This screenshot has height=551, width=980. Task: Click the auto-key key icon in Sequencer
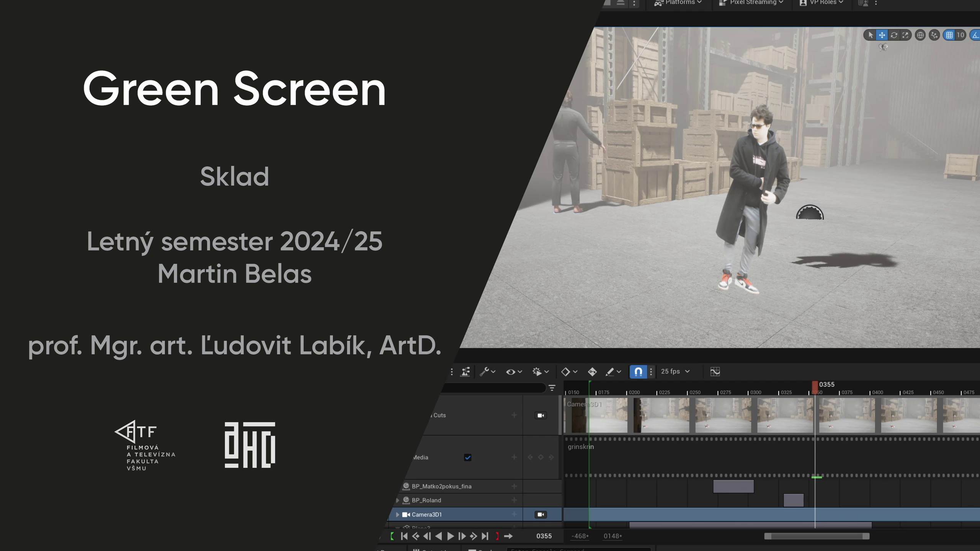pos(592,372)
